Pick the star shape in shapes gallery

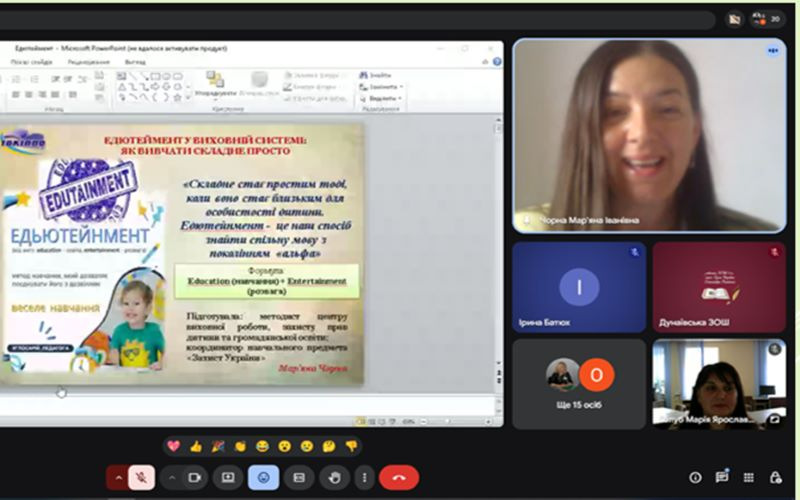click(177, 97)
